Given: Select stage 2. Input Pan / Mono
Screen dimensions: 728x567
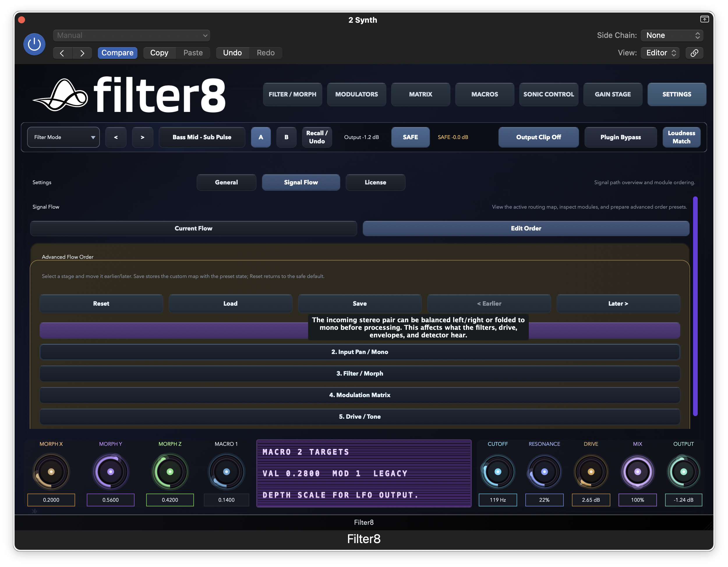Looking at the screenshot, I should [360, 352].
